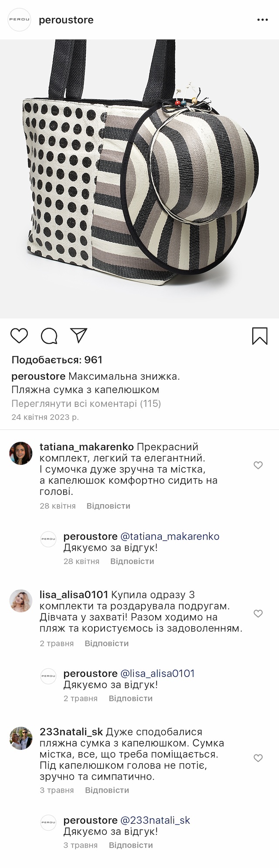The width and height of the screenshot is (279, 868).
Task: Reply to tatiana_makarenko's comment
Action: 108,506
